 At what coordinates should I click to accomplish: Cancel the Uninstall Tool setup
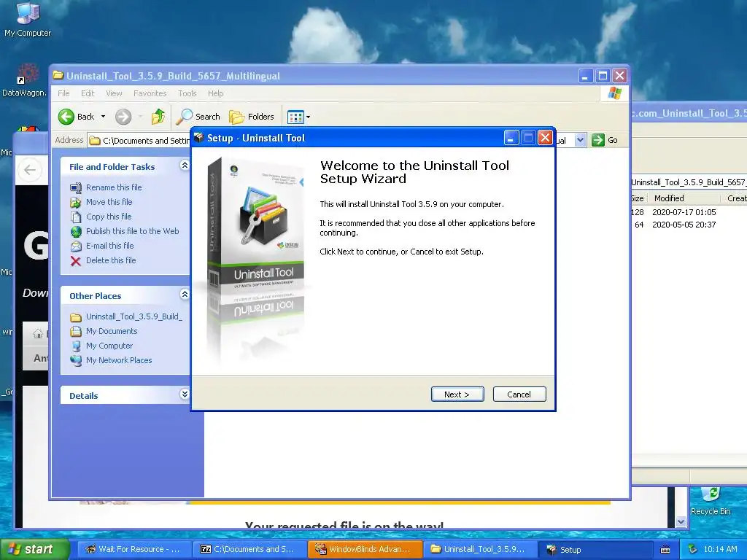[x=519, y=394]
